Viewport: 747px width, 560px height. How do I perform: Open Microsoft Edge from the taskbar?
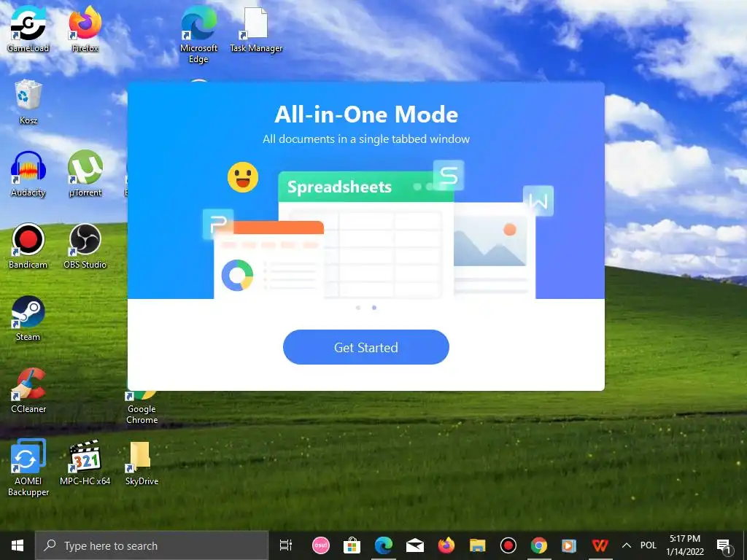click(384, 545)
